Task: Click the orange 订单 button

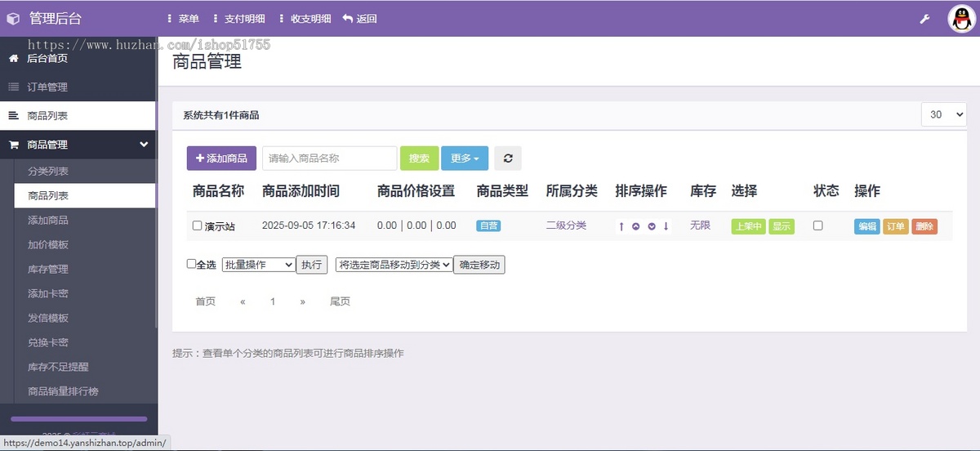Action: coord(895,226)
